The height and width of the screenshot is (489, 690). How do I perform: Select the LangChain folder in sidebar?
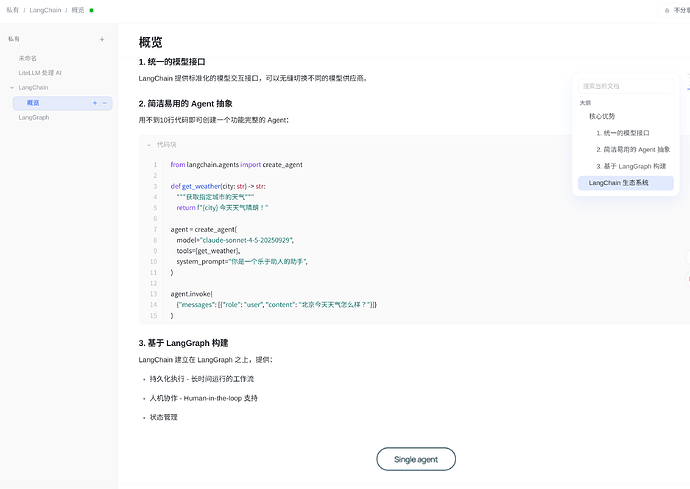point(33,88)
